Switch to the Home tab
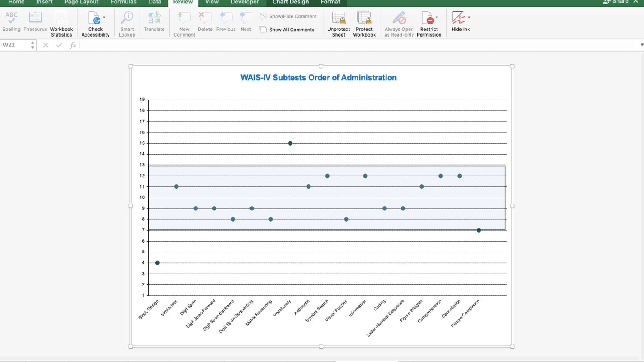The width and height of the screenshot is (644, 362). (16, 2)
